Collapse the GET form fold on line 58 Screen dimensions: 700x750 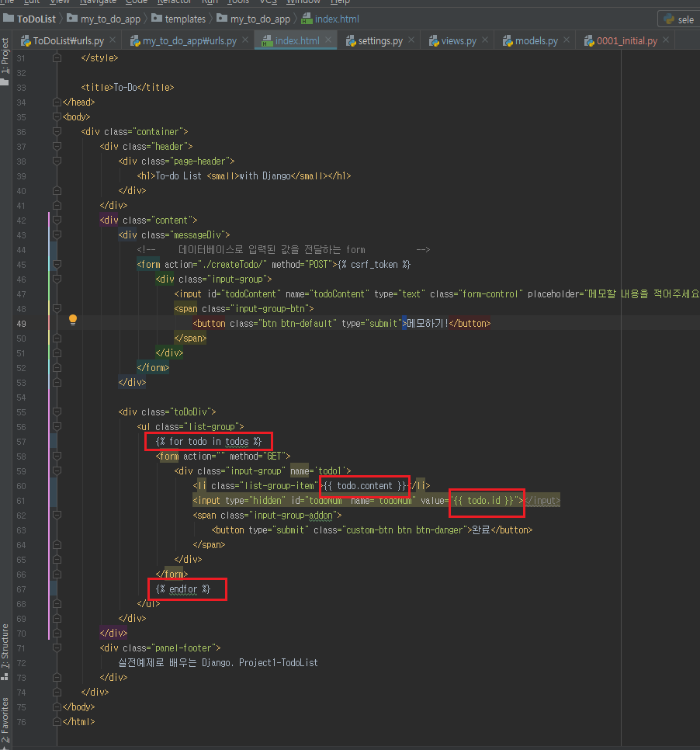pyautogui.click(x=57, y=457)
